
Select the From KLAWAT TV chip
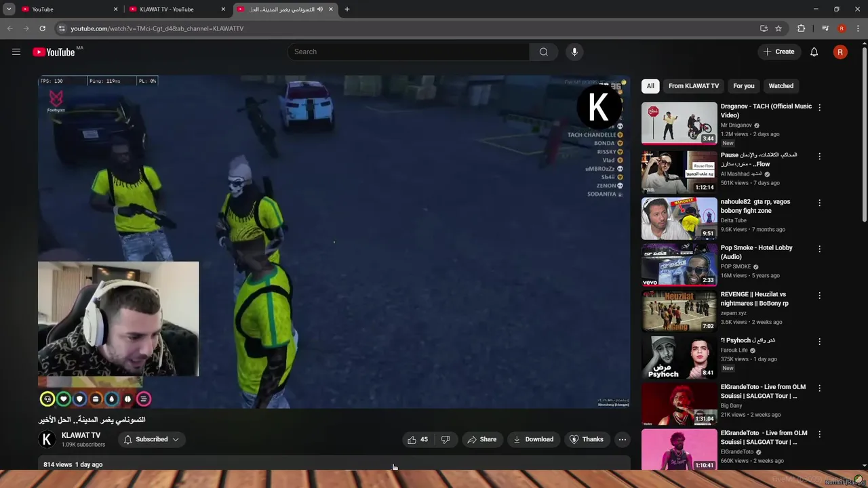[693, 86]
